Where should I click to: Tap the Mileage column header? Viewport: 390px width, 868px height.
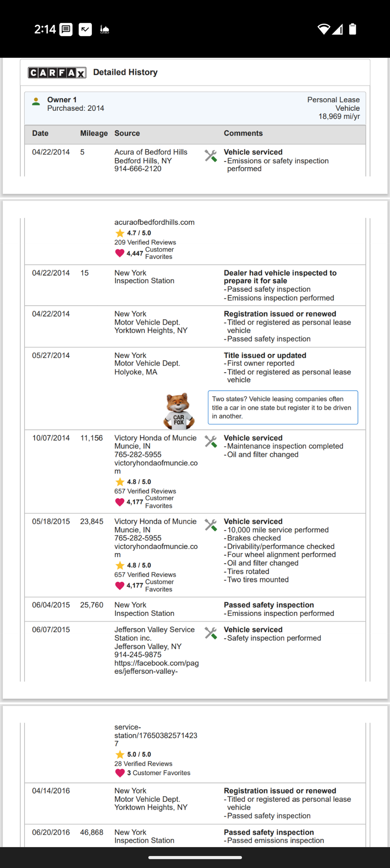click(94, 133)
